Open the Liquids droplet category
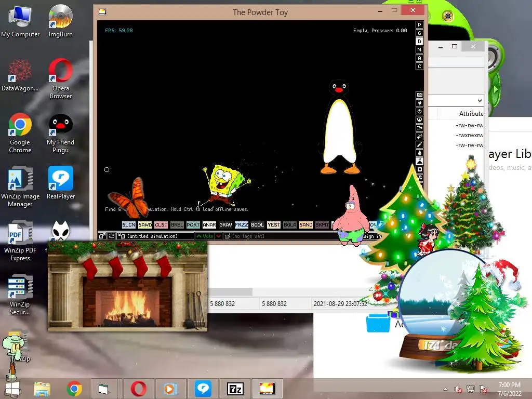532x399 pixels. pos(419,153)
